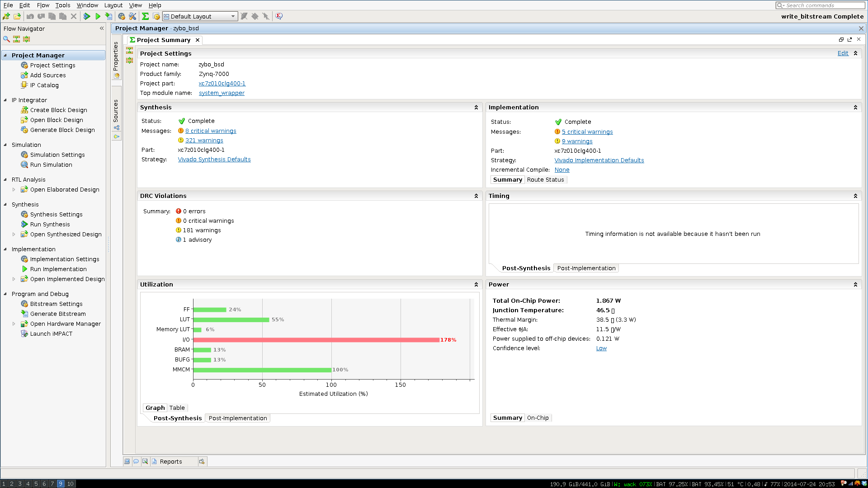868x488 pixels.
Task: Click the Run Implementation green arrow in toolbar
Action: pos(98,16)
